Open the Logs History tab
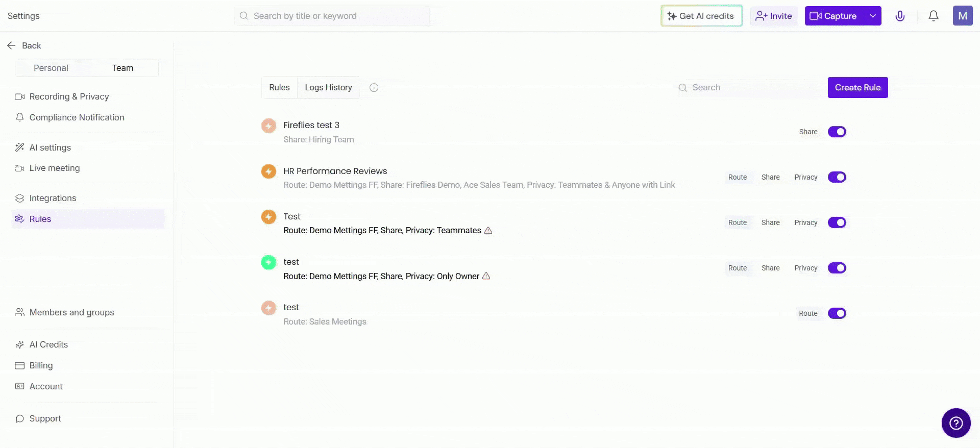This screenshot has height=448, width=980. coord(329,88)
